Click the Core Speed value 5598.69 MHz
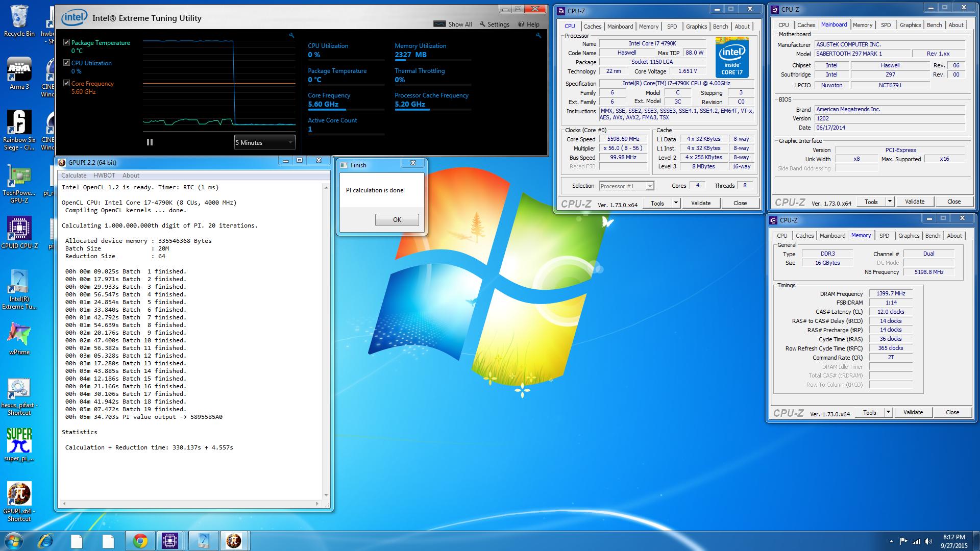This screenshot has width=980, height=551. (624, 139)
